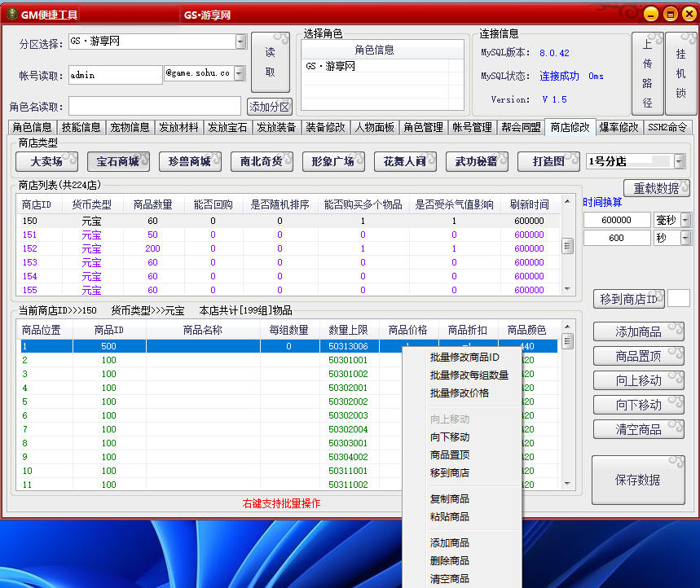Select the 宝石商城 shop type button
This screenshot has height=588, width=700.
(x=118, y=161)
